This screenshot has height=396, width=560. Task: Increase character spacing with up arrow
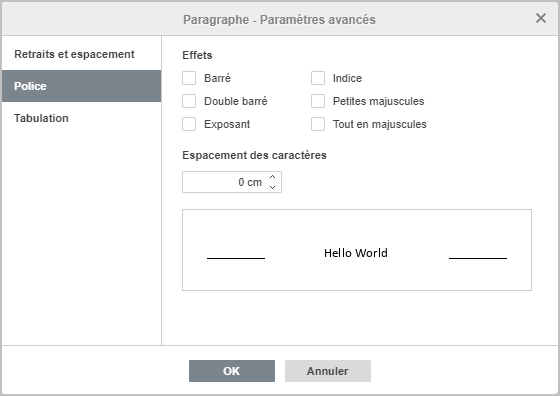point(272,177)
